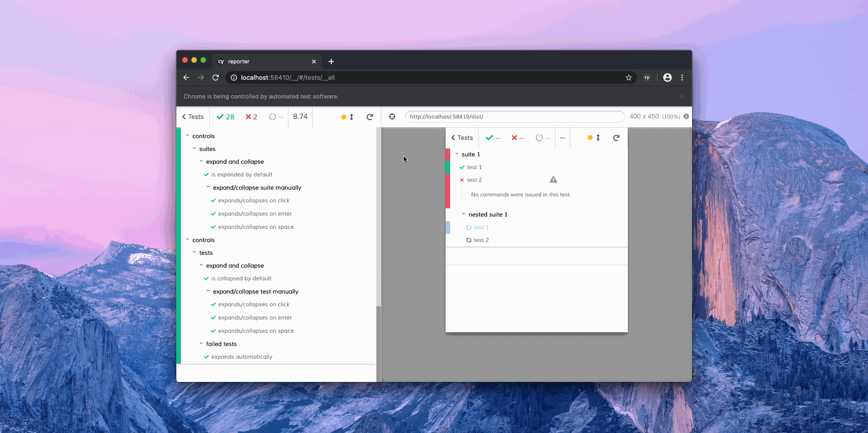Image resolution: width=868 pixels, height=433 pixels.
Task: Click the inner Tests back button
Action: coord(462,138)
